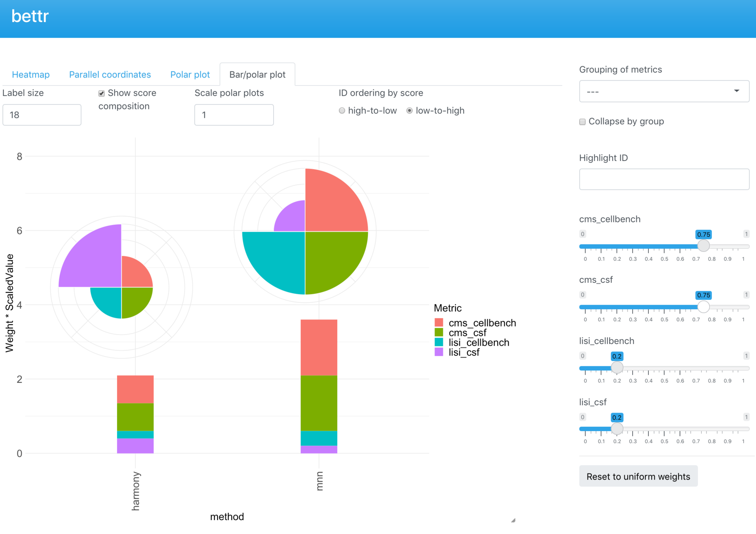
Task: Click the bettr app title
Action: 30,16
